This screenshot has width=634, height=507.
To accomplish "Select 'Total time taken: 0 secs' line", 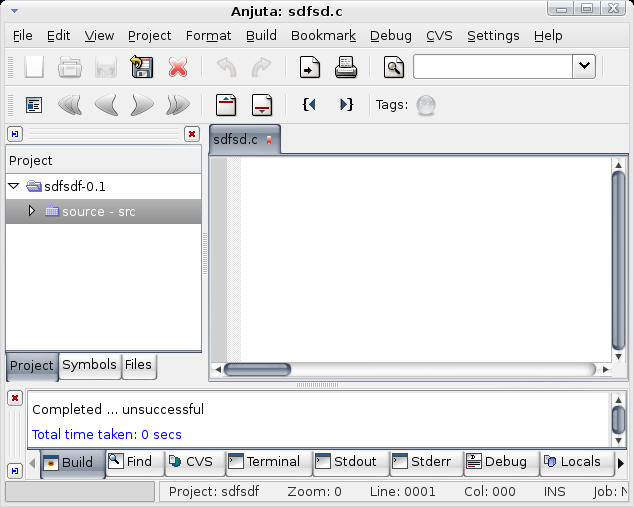I will [107, 435].
